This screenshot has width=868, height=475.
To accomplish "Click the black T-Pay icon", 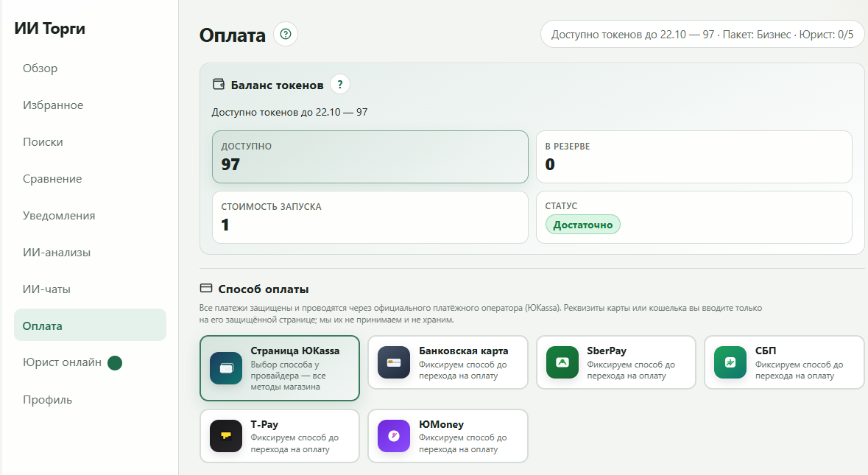I will coord(226,436).
